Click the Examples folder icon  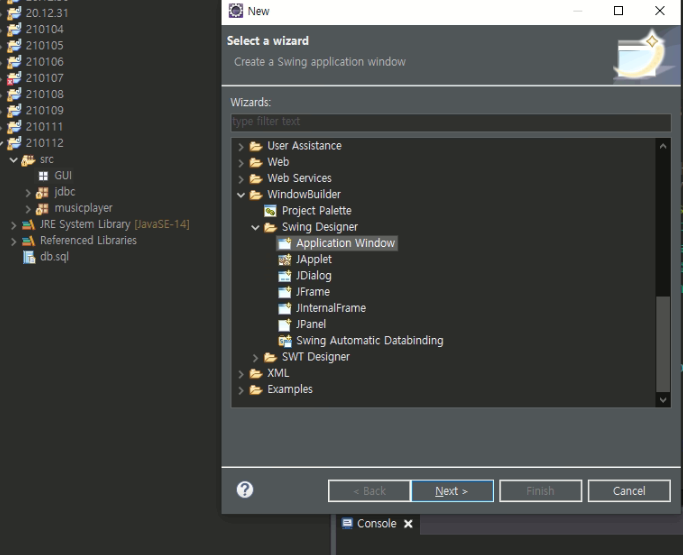click(256, 389)
